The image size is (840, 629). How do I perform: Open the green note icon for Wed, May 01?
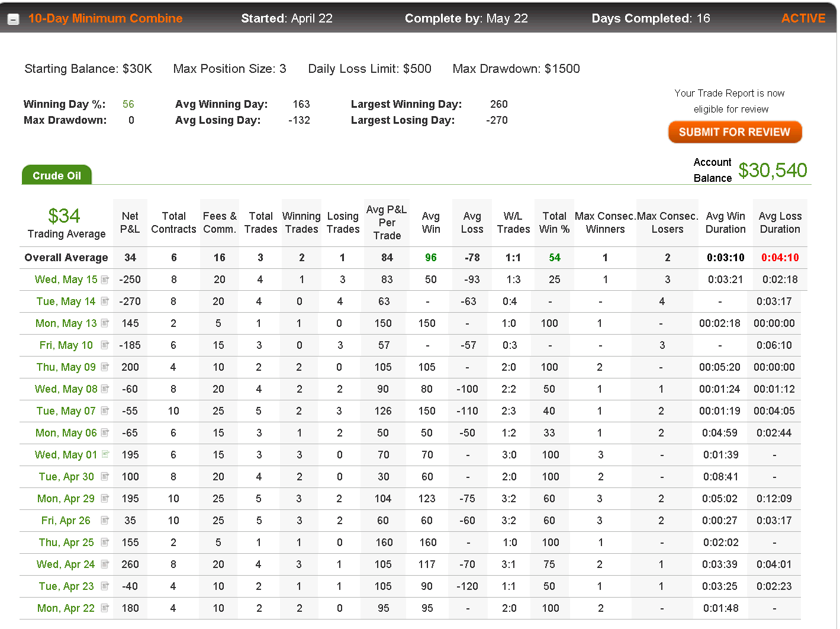coord(105,455)
